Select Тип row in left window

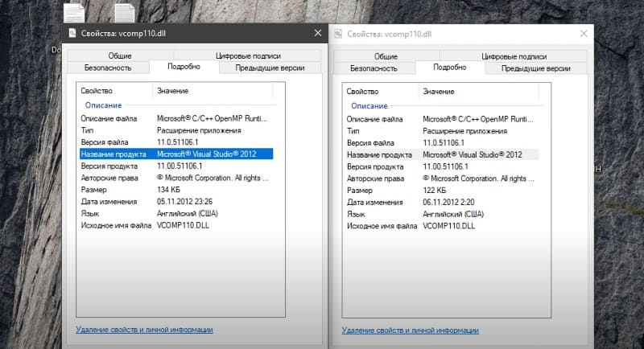[176, 130]
